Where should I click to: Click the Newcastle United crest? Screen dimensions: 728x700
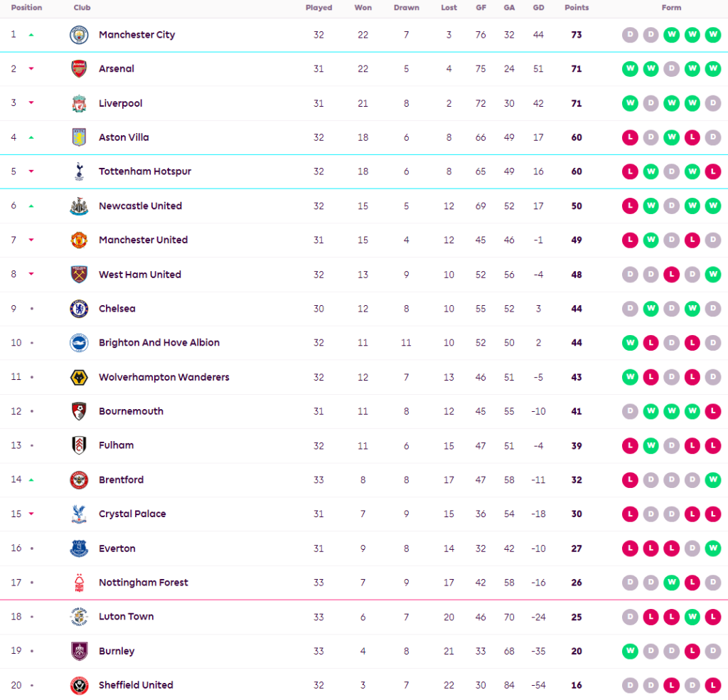[79, 206]
